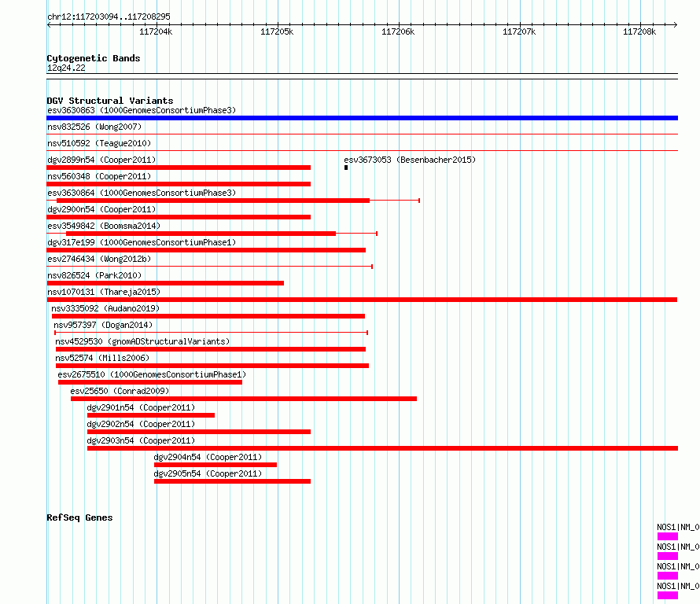The width and height of the screenshot is (700, 604).
Task: Select the red bar under nsv826524
Action: (x=165, y=283)
